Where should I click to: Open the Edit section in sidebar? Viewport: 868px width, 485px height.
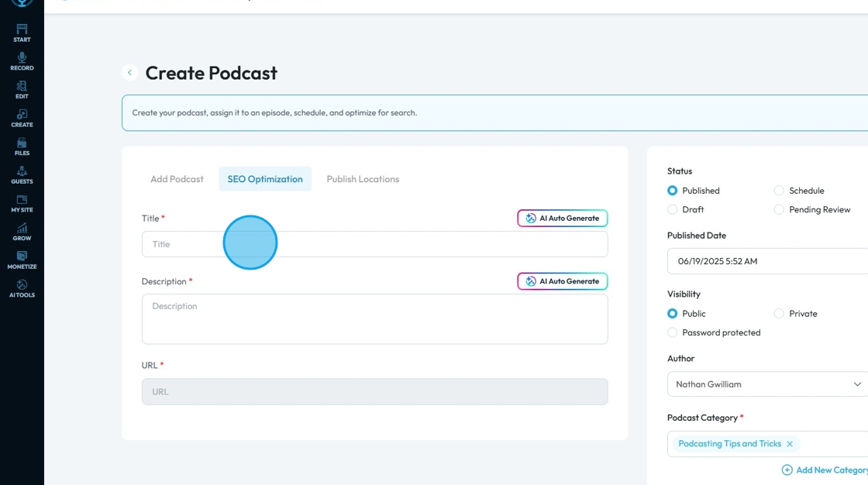coord(22,90)
